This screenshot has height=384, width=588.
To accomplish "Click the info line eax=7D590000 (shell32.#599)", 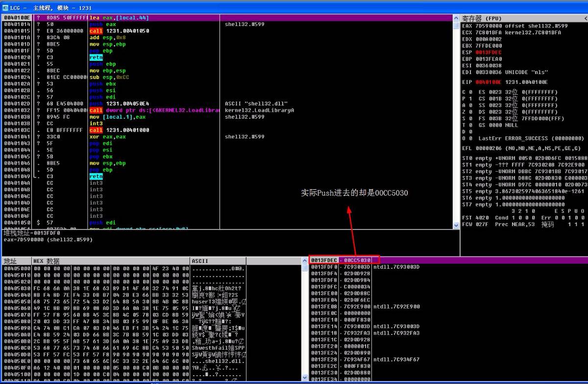I will pos(48,240).
